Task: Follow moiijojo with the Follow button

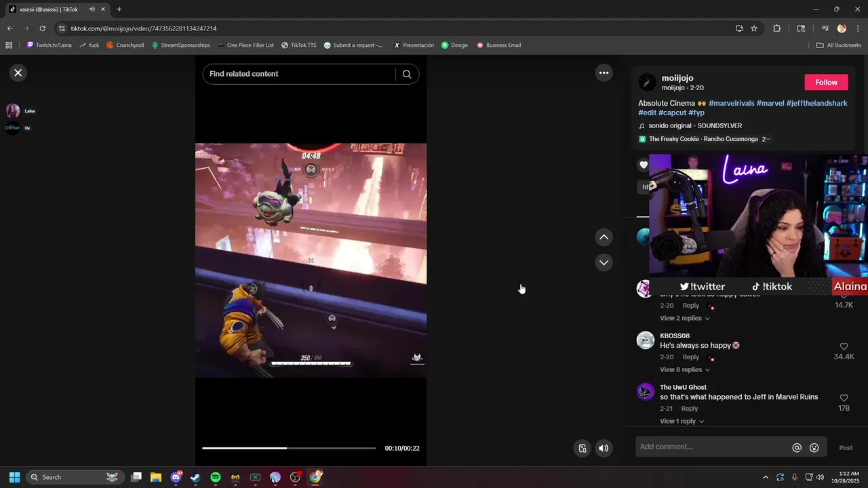Action: pyautogui.click(x=826, y=82)
